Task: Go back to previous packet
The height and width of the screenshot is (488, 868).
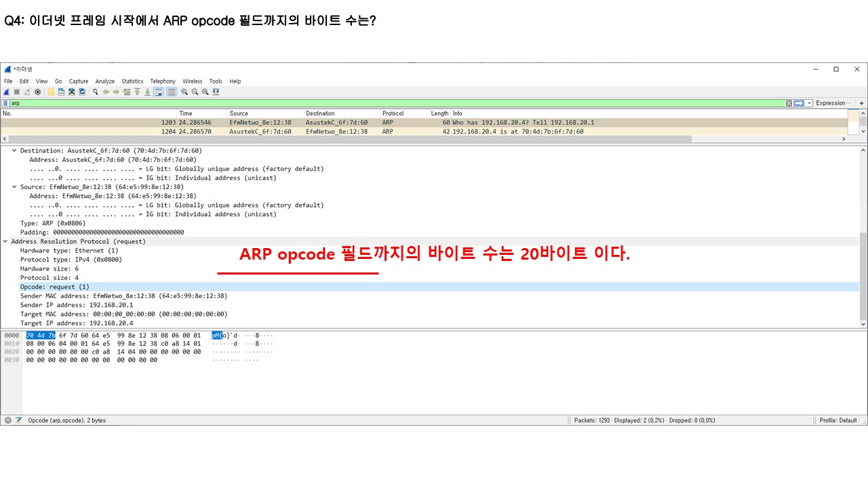Action: tap(106, 91)
